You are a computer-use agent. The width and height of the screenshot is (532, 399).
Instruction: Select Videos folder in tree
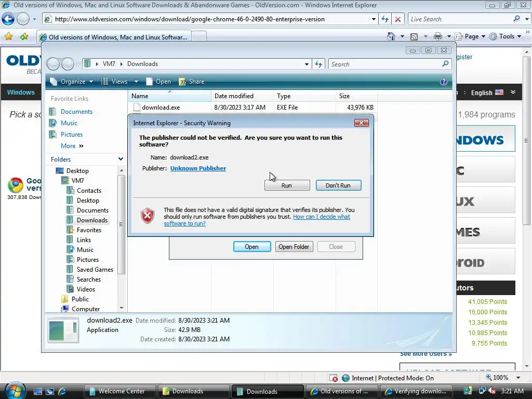coord(86,289)
